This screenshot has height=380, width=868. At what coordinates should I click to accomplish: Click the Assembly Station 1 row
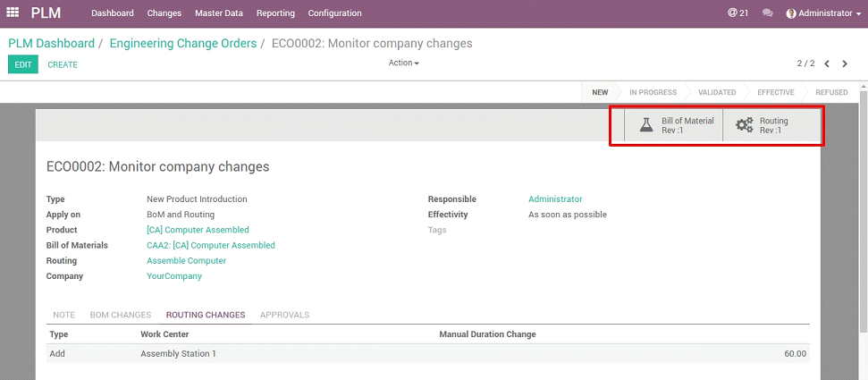click(x=178, y=354)
